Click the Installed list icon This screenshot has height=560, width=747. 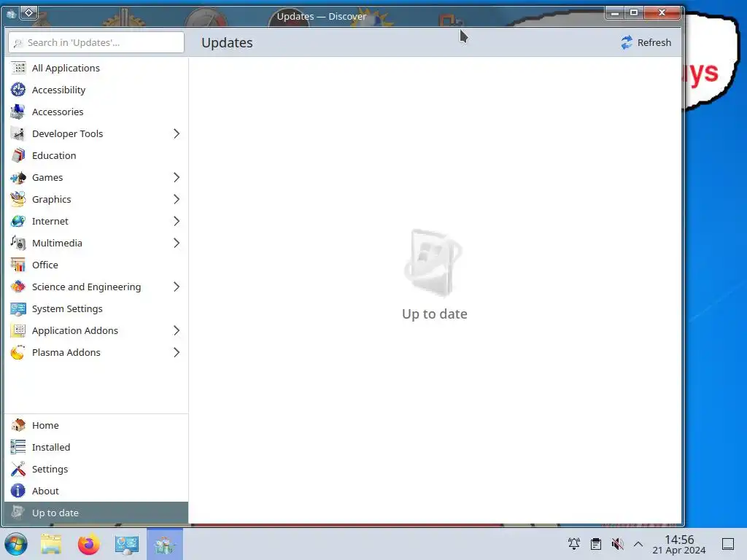(18, 447)
